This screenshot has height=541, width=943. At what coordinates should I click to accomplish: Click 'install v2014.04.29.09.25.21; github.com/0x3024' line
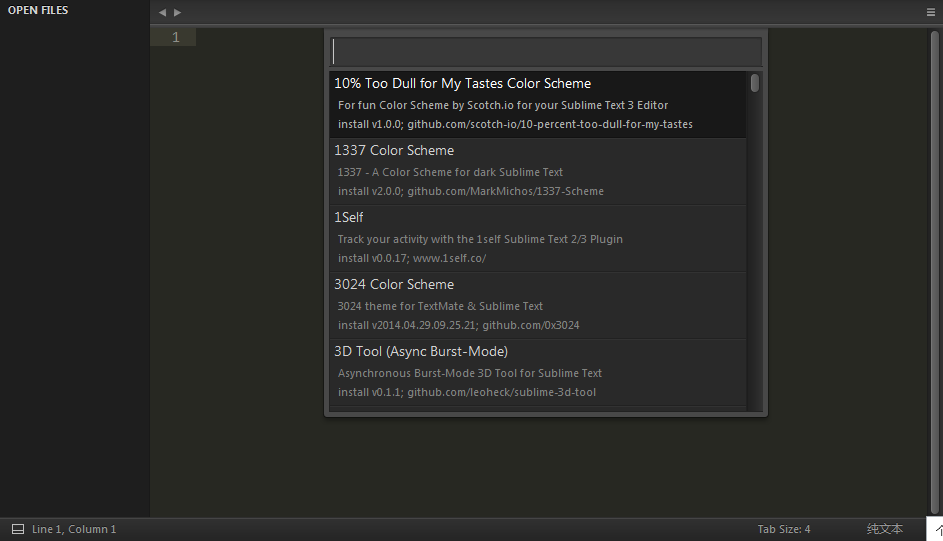pyautogui.click(x=458, y=325)
